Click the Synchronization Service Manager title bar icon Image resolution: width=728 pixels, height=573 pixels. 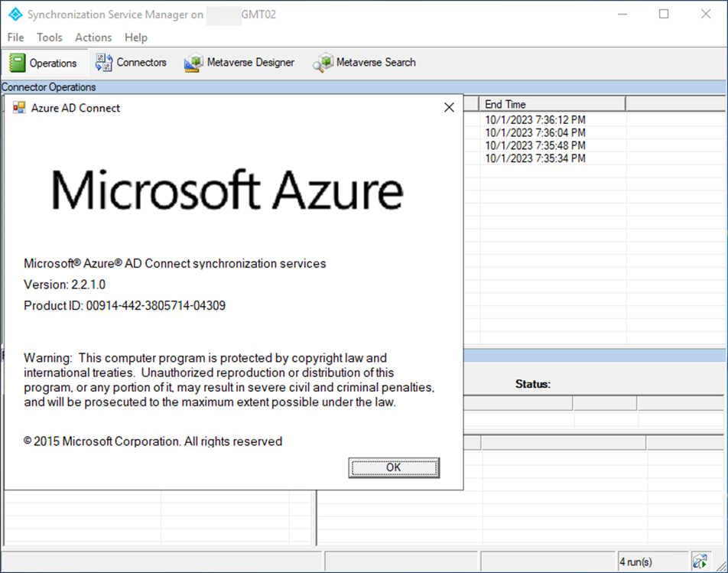coord(14,15)
